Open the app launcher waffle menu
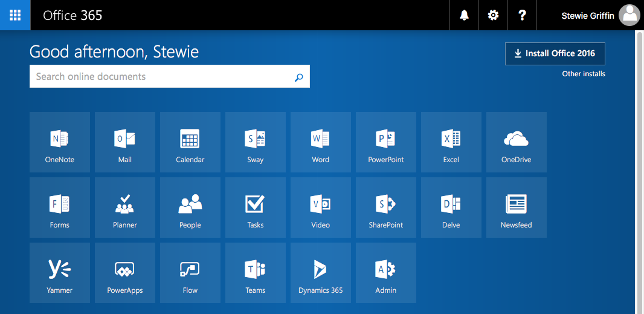Viewport: 644px width, 314px height. click(x=15, y=15)
